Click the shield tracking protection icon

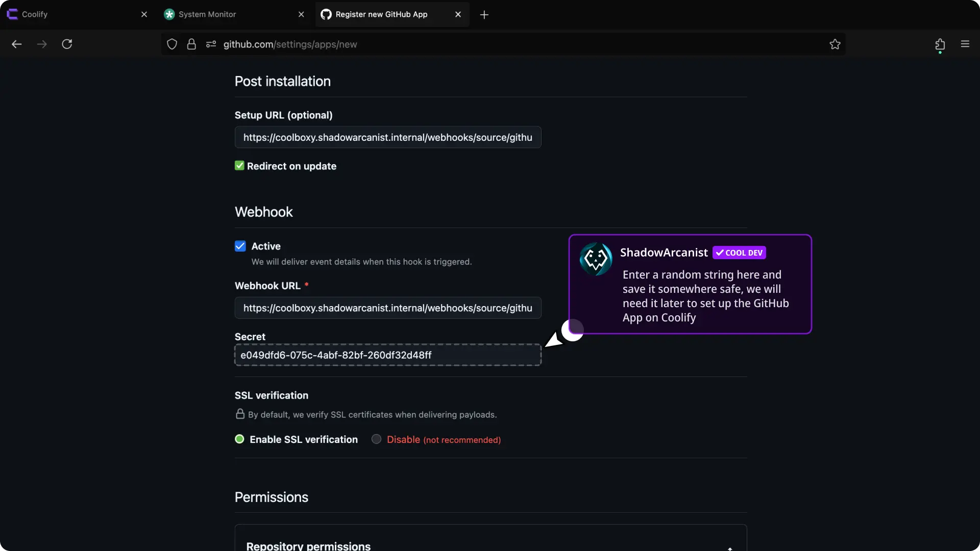172,44
